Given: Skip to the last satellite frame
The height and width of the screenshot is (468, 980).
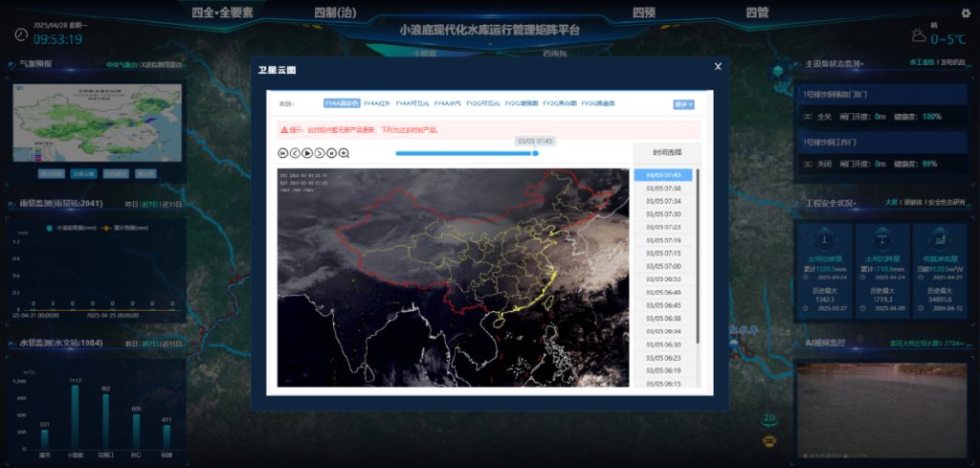Looking at the screenshot, I should 331,152.
